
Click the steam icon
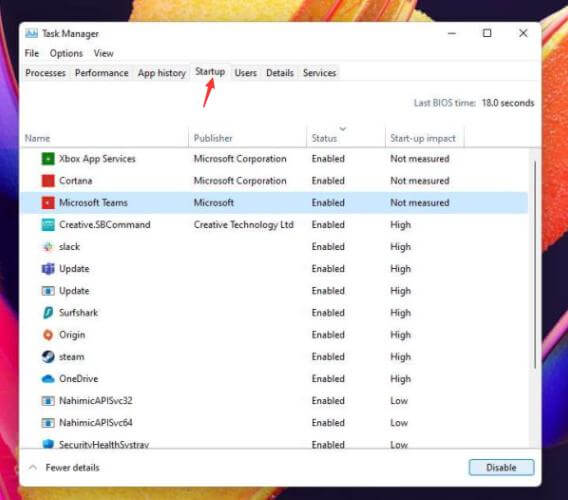48,357
